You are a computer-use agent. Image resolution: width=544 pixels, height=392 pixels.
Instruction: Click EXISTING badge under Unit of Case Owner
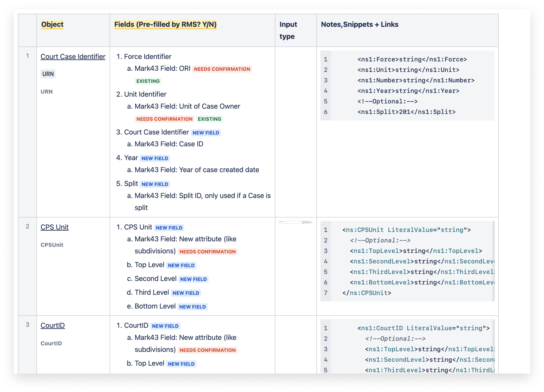click(210, 119)
